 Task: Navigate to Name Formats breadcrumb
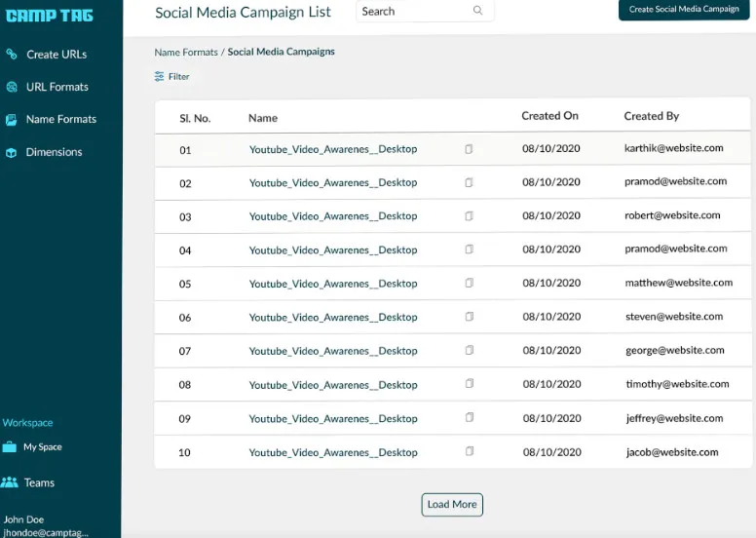(x=185, y=52)
